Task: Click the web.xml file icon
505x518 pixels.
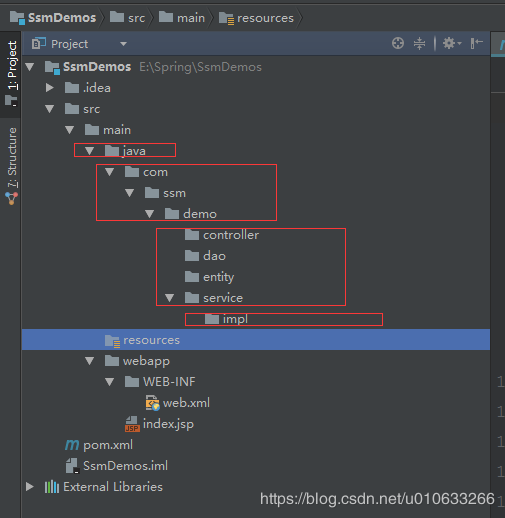Action: point(153,403)
